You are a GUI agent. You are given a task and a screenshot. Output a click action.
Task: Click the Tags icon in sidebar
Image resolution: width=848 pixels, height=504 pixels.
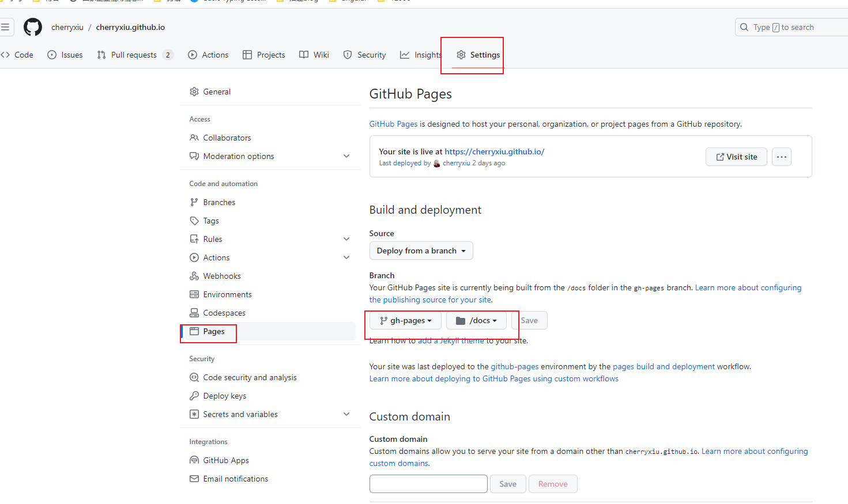(194, 221)
